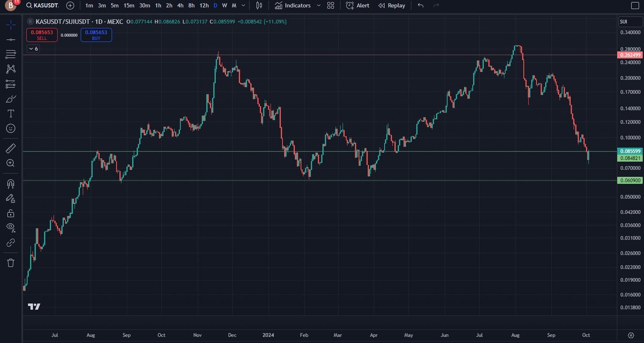Image resolution: width=644 pixels, height=343 pixels.
Task: Expand the indicators favorites dropdown arrow
Action: 319,5
